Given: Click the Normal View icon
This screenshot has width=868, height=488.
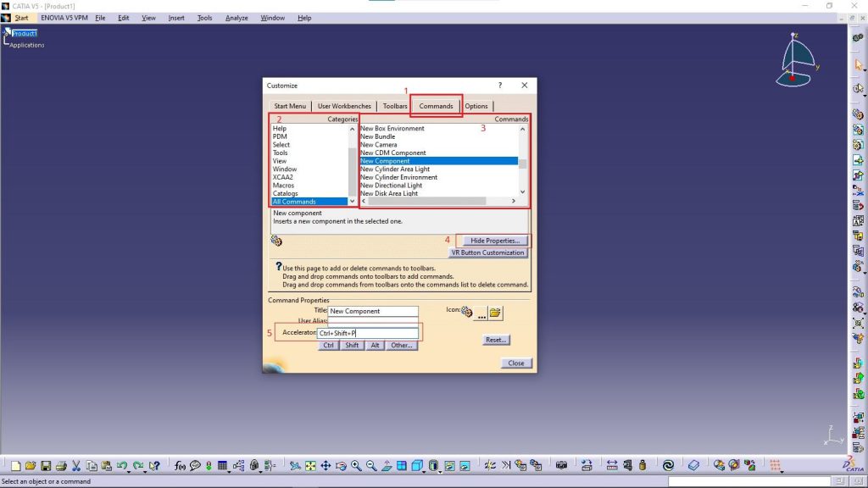Looking at the screenshot, I should tap(387, 466).
